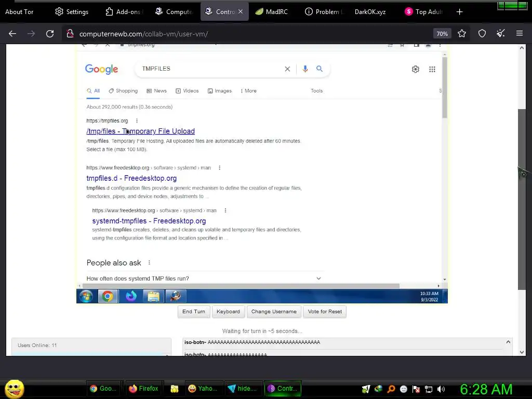Click Chrome in the VM taskbar
The width and height of the screenshot is (532, 399).
[x=108, y=296]
